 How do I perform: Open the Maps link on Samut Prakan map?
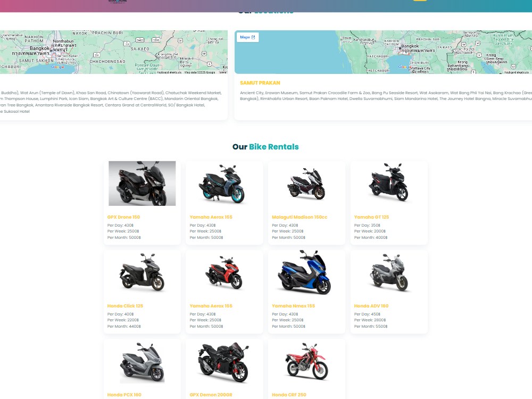(247, 37)
